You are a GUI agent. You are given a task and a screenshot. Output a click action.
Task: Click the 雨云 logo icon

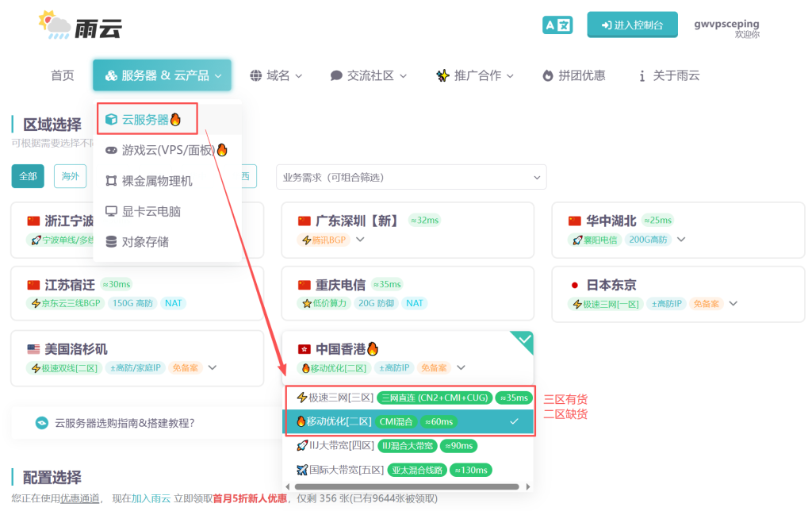pyautogui.click(x=56, y=25)
